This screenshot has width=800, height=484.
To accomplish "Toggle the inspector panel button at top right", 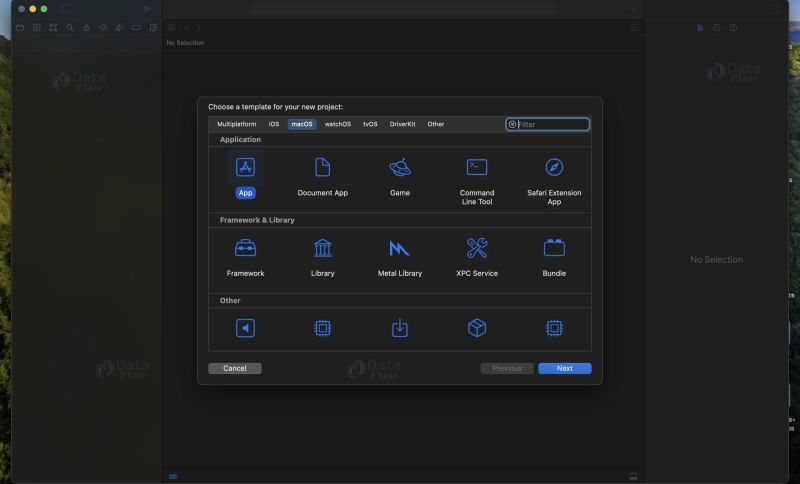I will point(774,9).
